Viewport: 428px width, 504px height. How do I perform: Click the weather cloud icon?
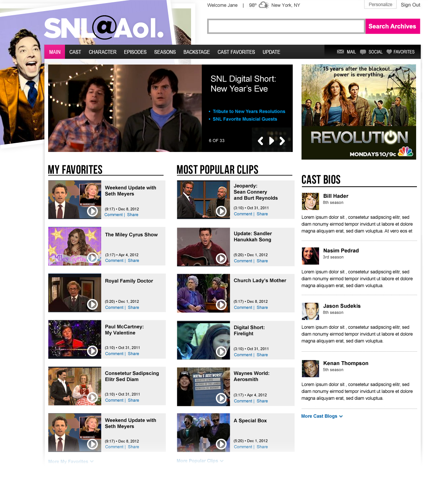coord(264,5)
